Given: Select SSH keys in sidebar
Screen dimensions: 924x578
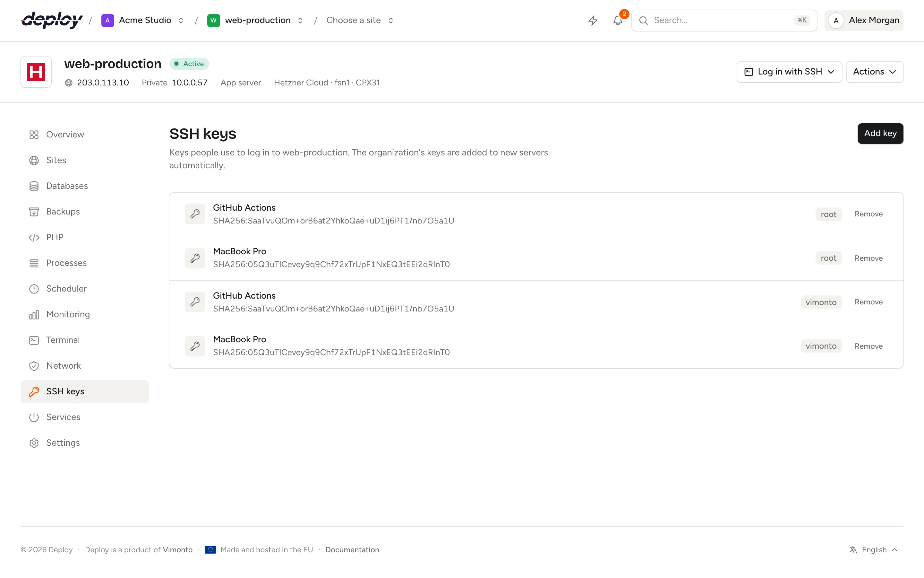Looking at the screenshot, I should 84,391.
